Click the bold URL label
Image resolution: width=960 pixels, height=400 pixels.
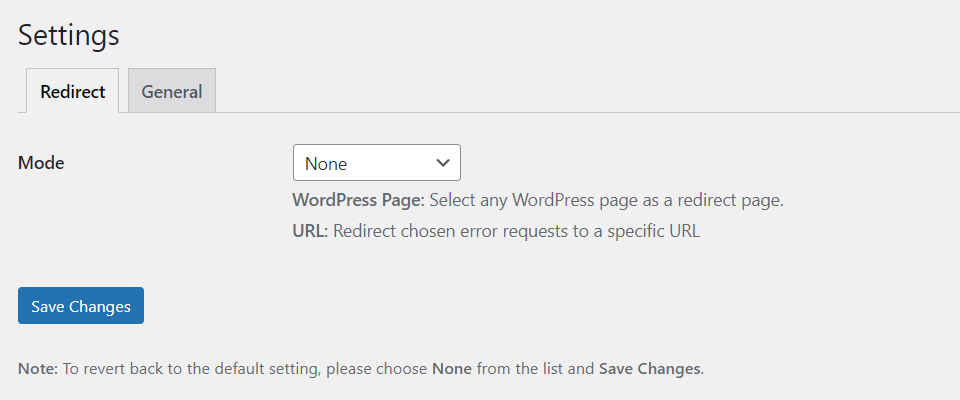pyautogui.click(x=309, y=232)
